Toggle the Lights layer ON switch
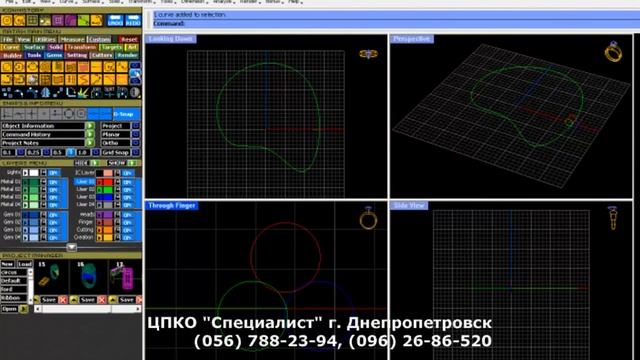Screen dimensions: 640x360 click(x=53, y=173)
